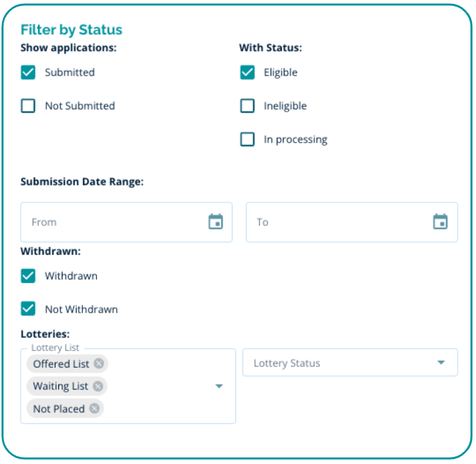Open calendar picker in From date field

pyautogui.click(x=215, y=222)
